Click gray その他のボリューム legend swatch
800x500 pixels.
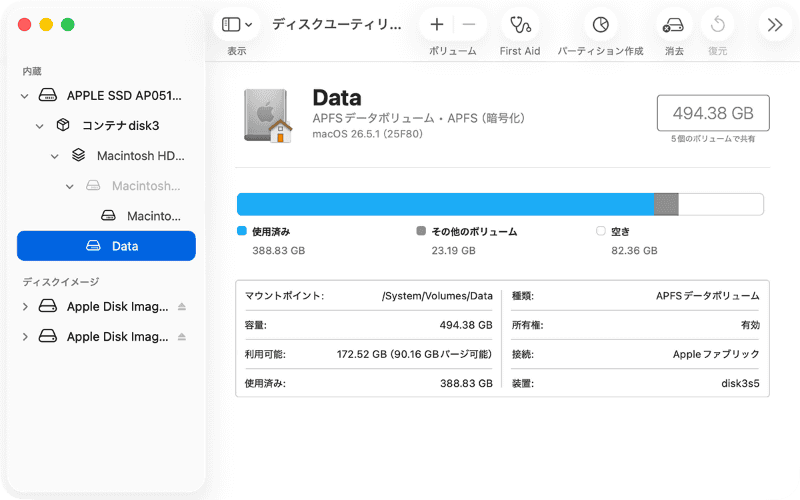421,231
